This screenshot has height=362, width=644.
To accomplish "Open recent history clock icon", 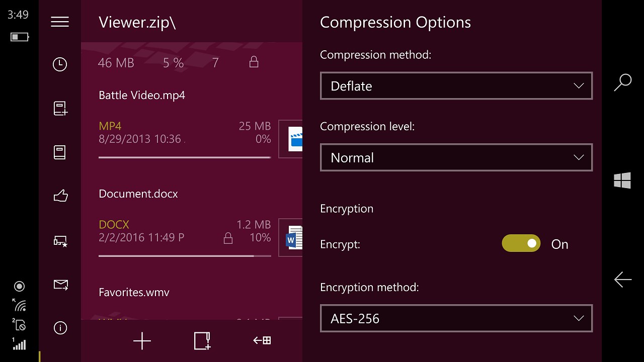I will pos(60,64).
